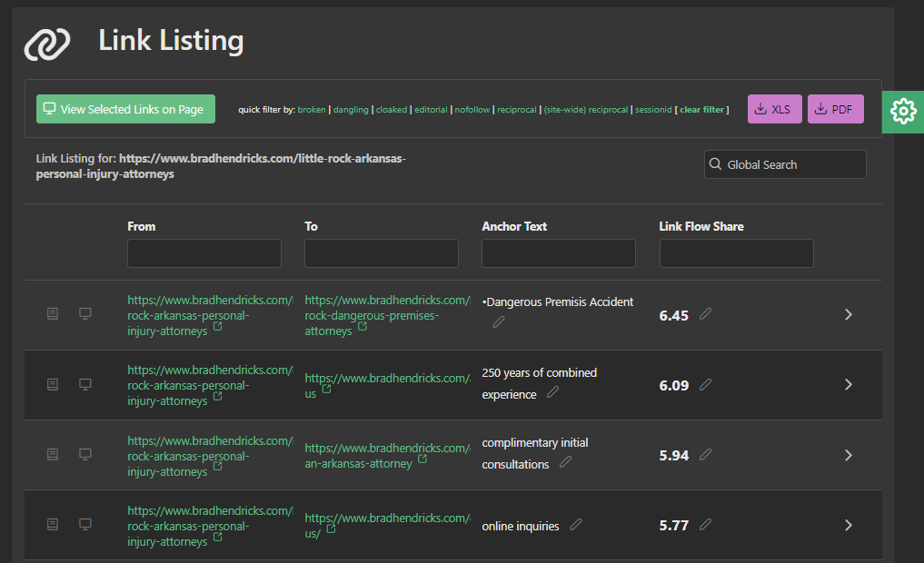The width and height of the screenshot is (924, 563).
Task: Click pencil beside 'complimentary initial consultations'
Action: 565,462
